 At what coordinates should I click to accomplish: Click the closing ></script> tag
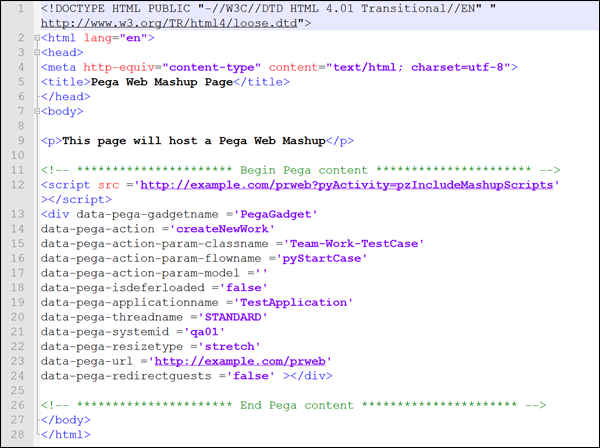click(x=77, y=200)
